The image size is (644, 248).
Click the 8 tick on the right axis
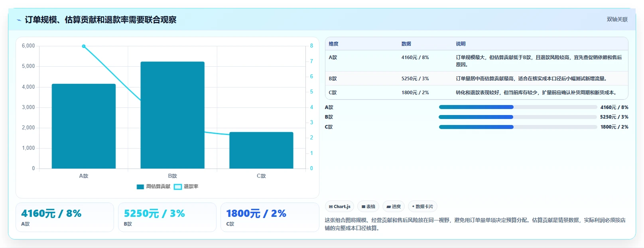(312, 46)
